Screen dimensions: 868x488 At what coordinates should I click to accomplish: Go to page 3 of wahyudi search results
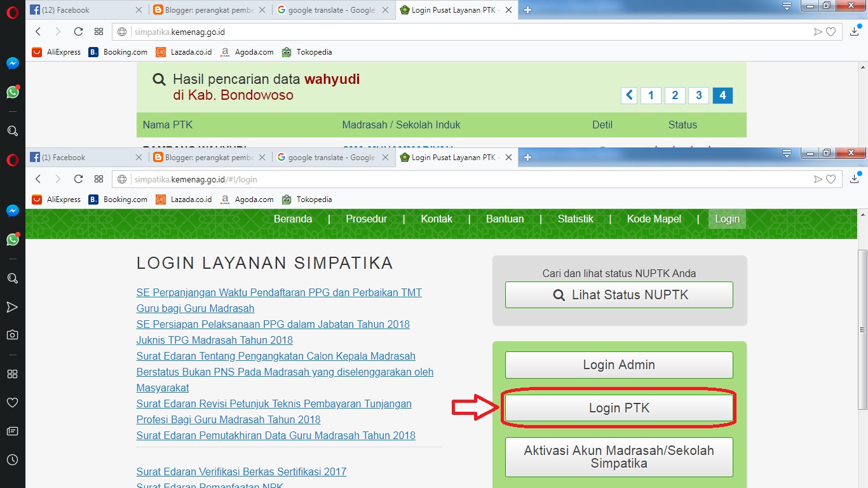click(698, 95)
